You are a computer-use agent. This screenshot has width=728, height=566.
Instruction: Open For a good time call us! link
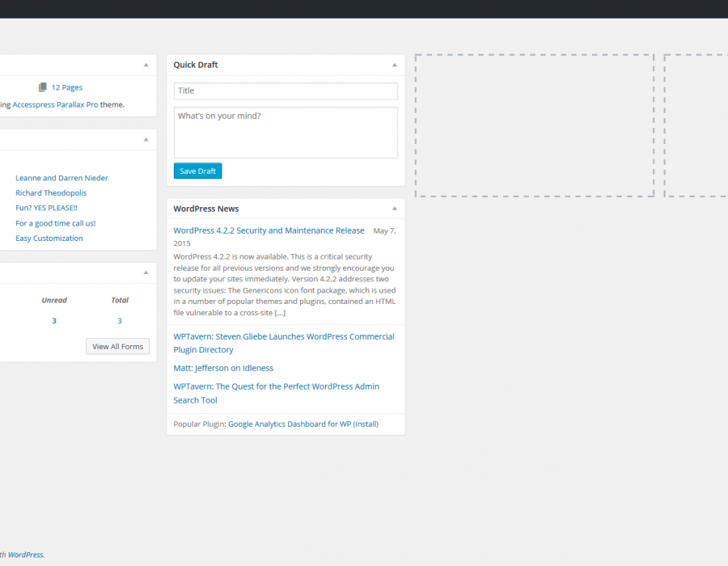pos(56,223)
